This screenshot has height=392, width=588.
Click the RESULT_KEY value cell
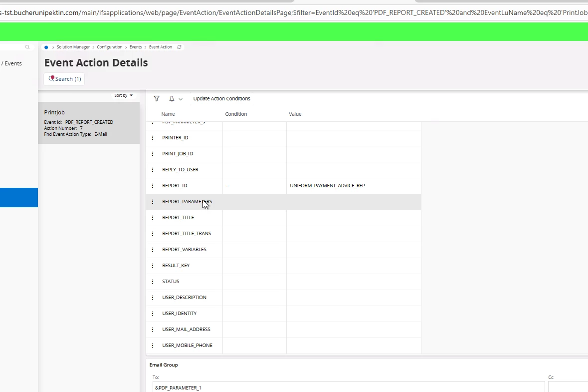pos(354,266)
